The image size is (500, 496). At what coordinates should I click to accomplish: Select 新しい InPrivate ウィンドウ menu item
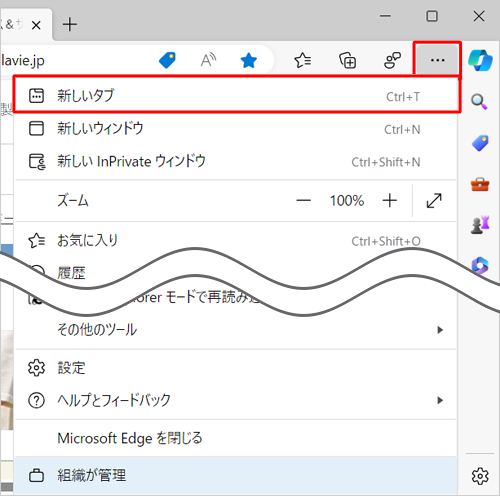tap(236, 161)
